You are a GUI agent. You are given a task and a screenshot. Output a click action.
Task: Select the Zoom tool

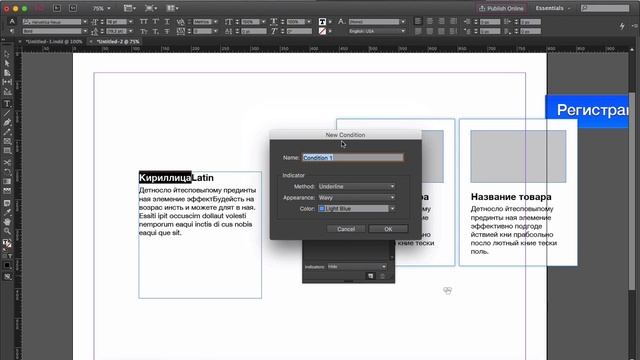point(7,231)
